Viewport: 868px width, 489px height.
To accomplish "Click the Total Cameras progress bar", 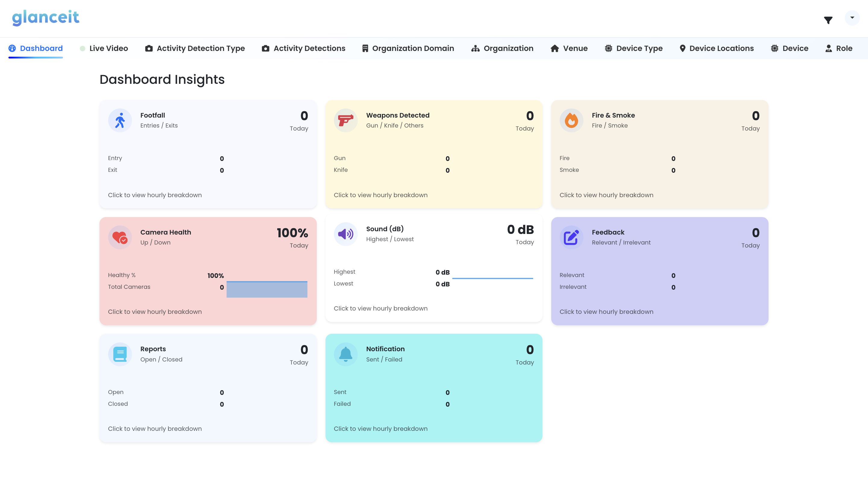I will (267, 289).
